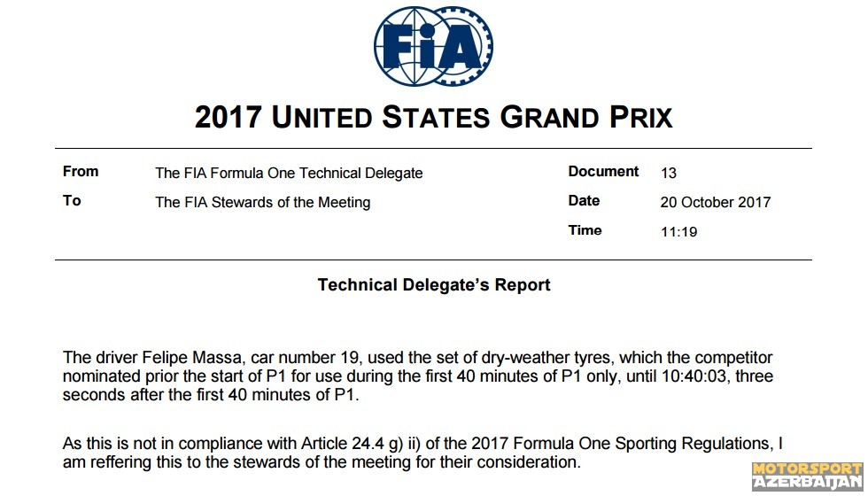The image size is (868, 496).
Task: Click the Motorsport Azerbaijan watermark logo
Action: click(807, 477)
